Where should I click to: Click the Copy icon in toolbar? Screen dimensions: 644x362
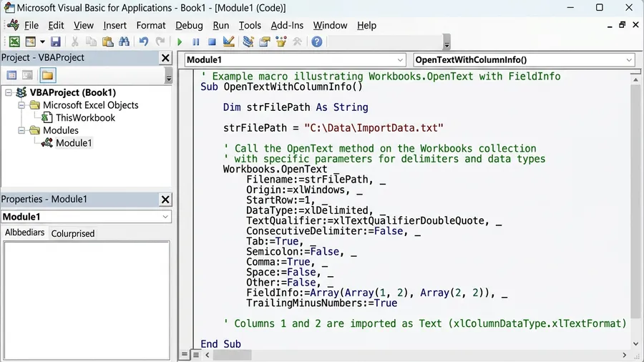click(91, 41)
